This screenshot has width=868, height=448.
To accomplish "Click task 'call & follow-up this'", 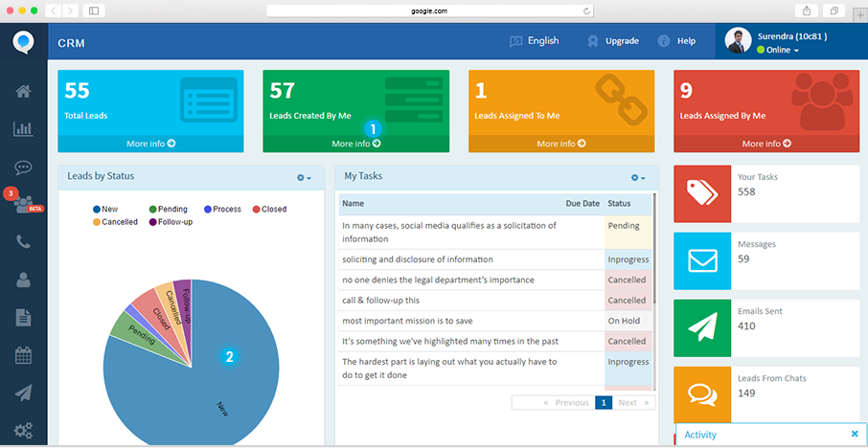I will pos(381,301).
